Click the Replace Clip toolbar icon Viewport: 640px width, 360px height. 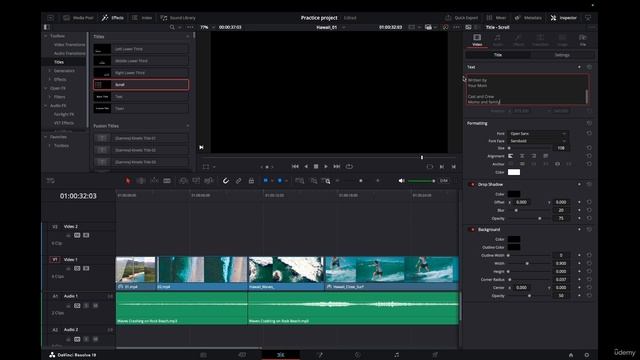tap(209, 180)
